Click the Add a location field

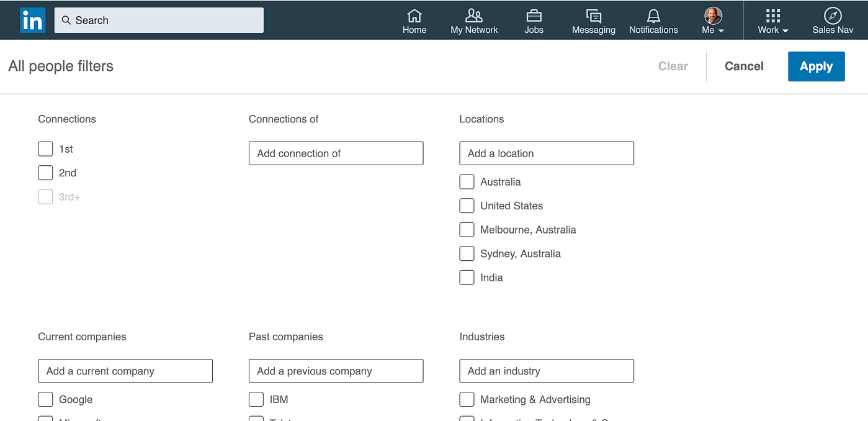pos(547,153)
